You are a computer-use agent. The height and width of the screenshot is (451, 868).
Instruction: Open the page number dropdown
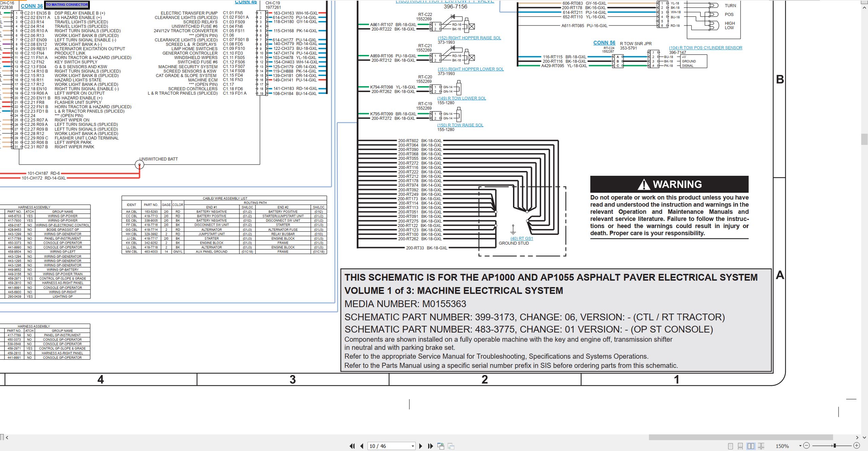coord(413,446)
